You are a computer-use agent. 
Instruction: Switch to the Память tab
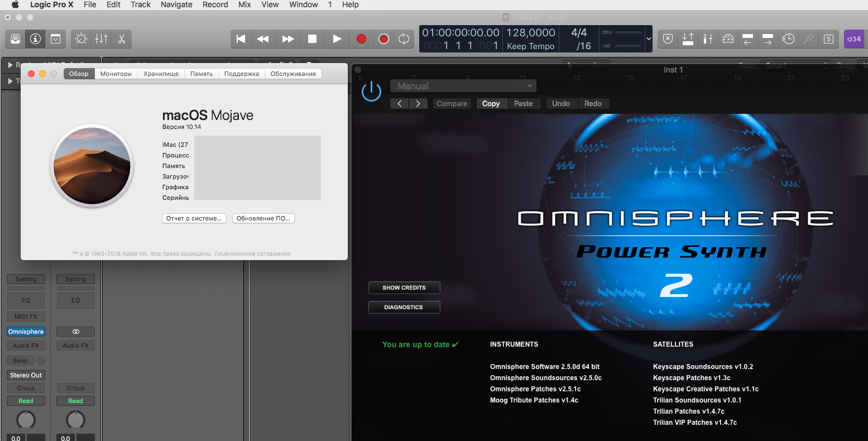(x=202, y=74)
